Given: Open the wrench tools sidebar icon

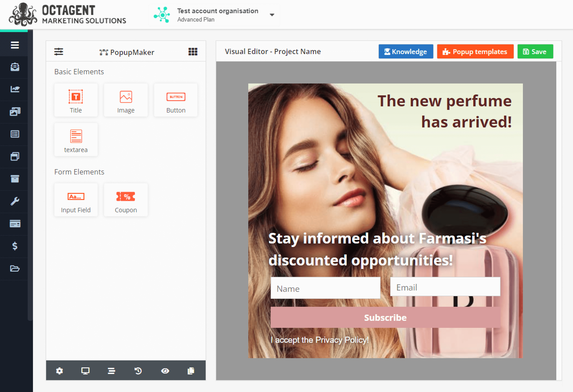Looking at the screenshot, I should tap(15, 201).
